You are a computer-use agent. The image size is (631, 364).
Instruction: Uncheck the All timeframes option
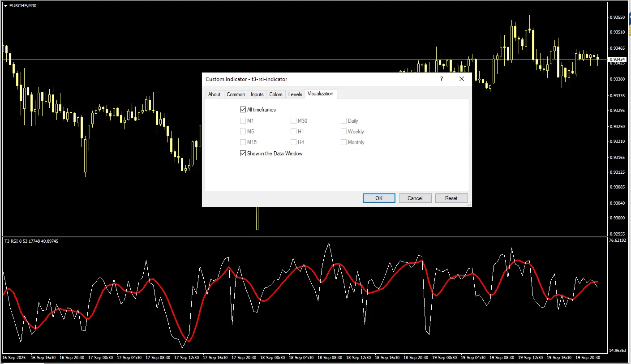point(243,109)
